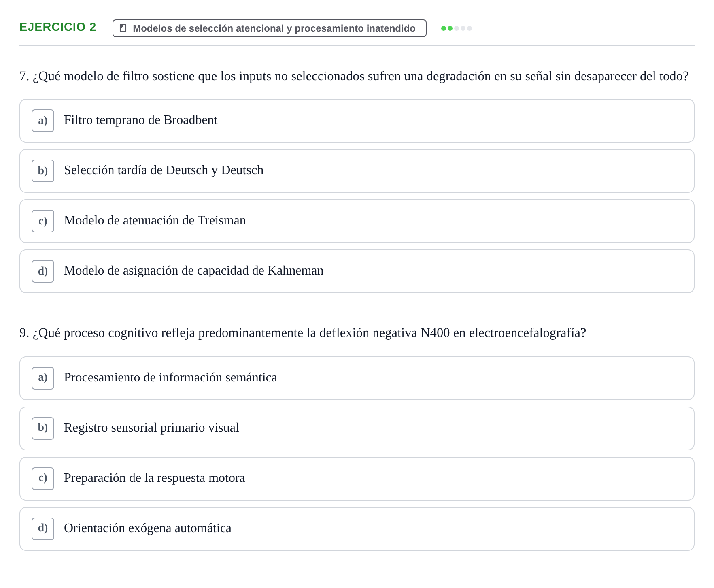The height and width of the screenshot is (588, 714).
Task: Click the EJERCICIO 2 heading
Action: tap(58, 27)
